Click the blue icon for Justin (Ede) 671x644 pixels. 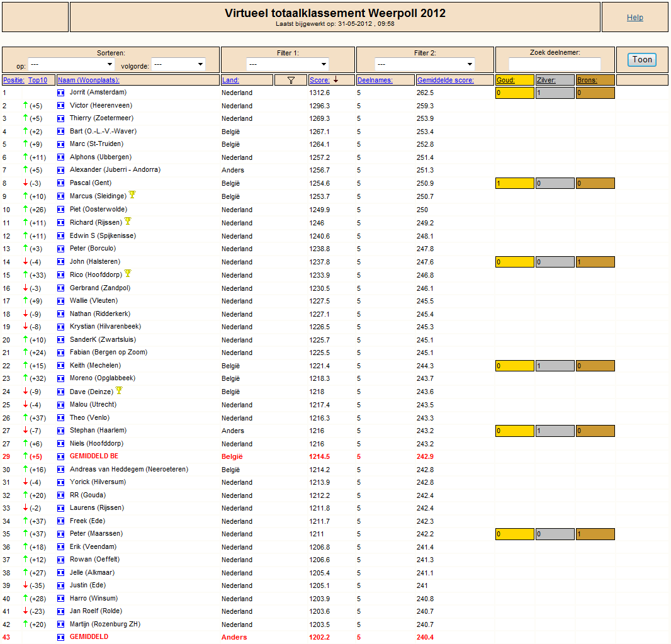click(x=61, y=585)
